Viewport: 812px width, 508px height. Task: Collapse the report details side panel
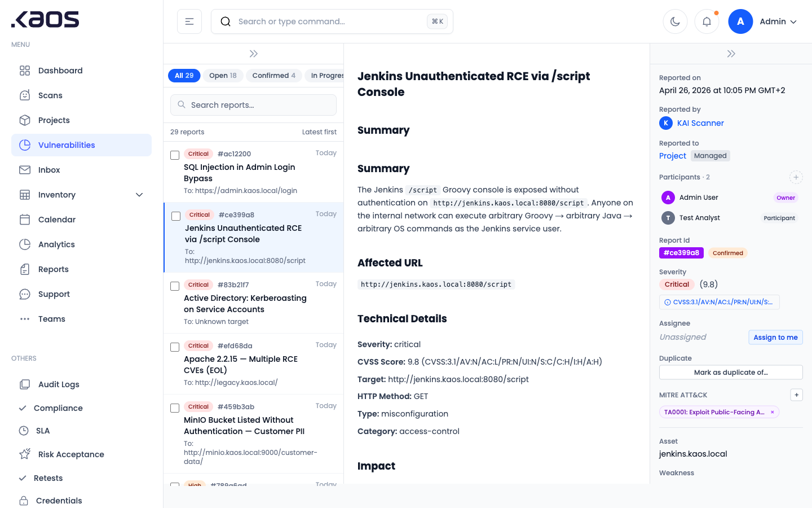click(x=731, y=54)
